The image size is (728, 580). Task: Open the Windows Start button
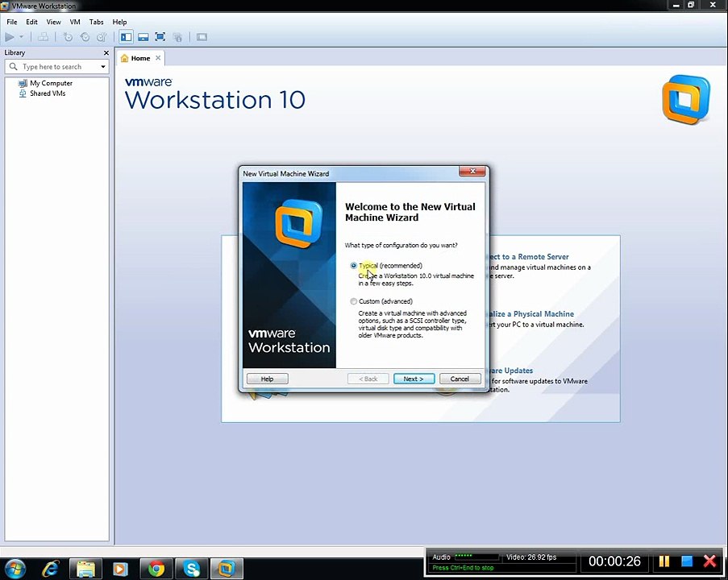click(15, 569)
